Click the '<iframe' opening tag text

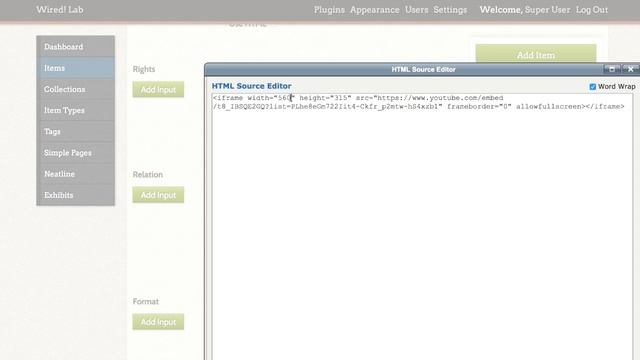[228, 98]
